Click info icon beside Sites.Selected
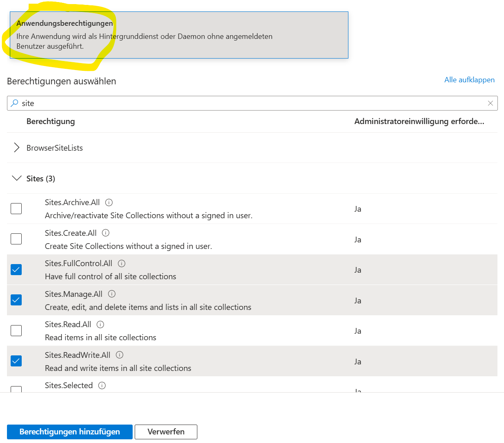504x443 pixels. tap(102, 385)
